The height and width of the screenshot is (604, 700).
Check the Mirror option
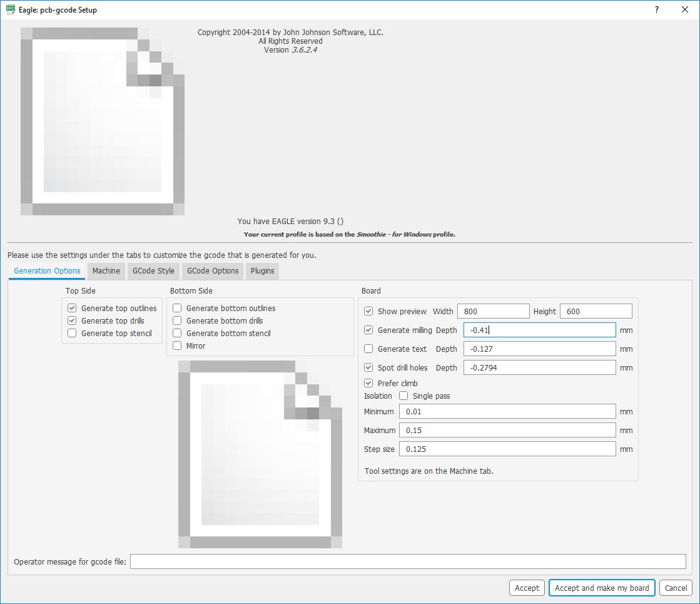point(177,346)
